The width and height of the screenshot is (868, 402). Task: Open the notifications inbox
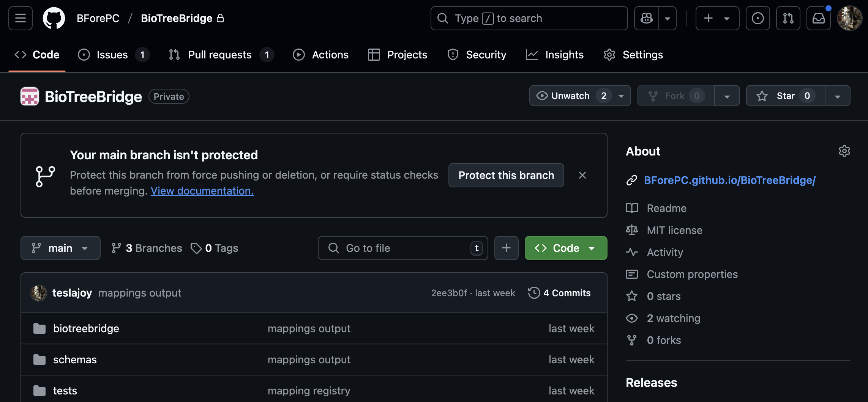pos(819,18)
